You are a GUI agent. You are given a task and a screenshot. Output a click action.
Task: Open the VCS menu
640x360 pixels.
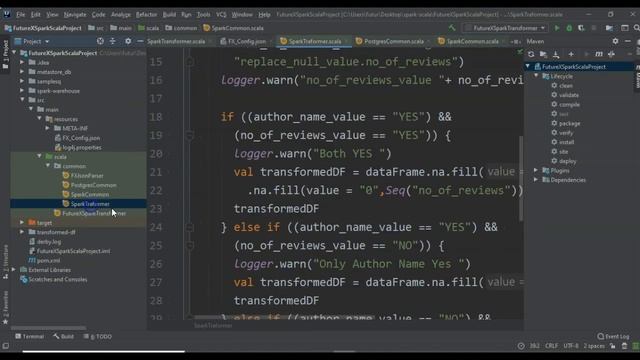(x=221, y=15)
